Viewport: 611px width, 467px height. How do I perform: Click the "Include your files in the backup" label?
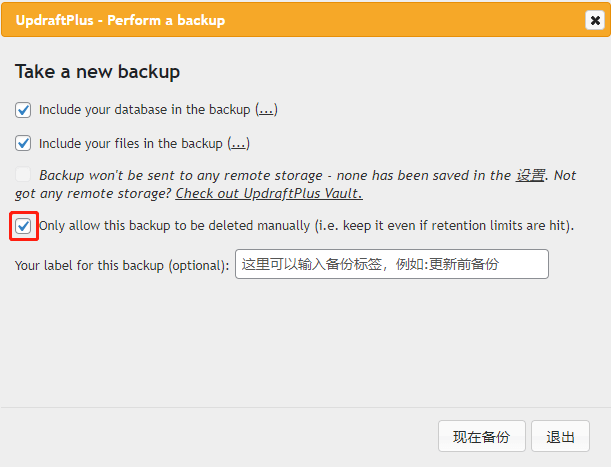click(x=130, y=143)
